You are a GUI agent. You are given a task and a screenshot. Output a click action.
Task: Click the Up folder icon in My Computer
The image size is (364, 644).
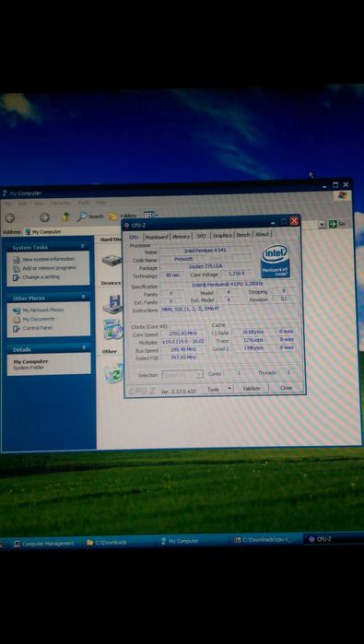click(x=65, y=217)
